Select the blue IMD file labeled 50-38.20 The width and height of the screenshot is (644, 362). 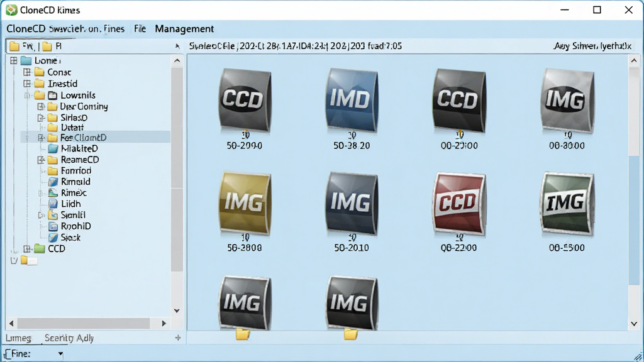(x=352, y=100)
